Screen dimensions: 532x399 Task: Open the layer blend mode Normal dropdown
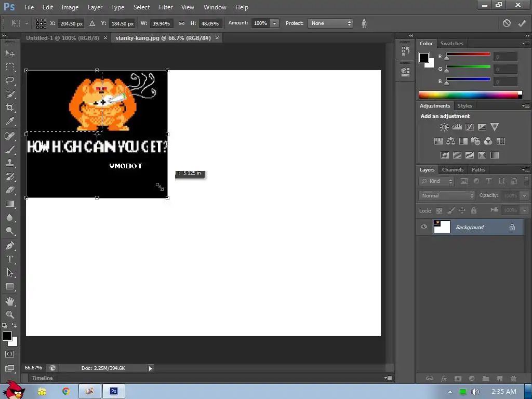[446, 196]
